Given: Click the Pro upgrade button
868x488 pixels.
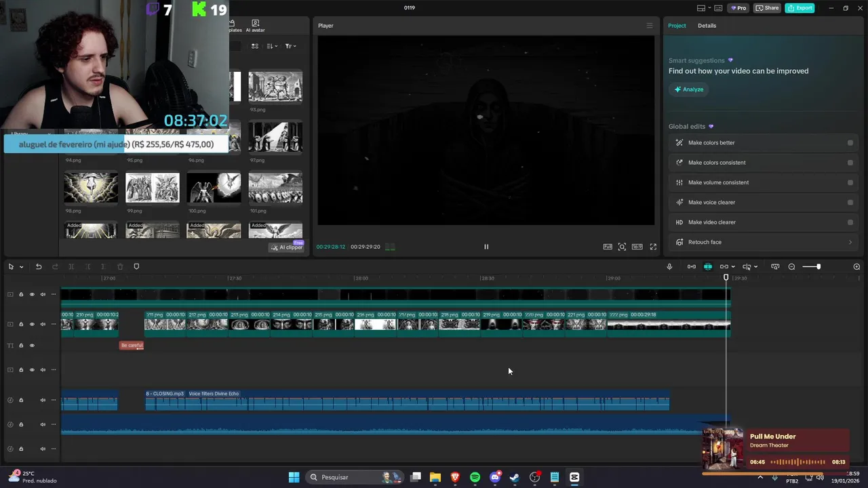Looking at the screenshot, I should (738, 8).
